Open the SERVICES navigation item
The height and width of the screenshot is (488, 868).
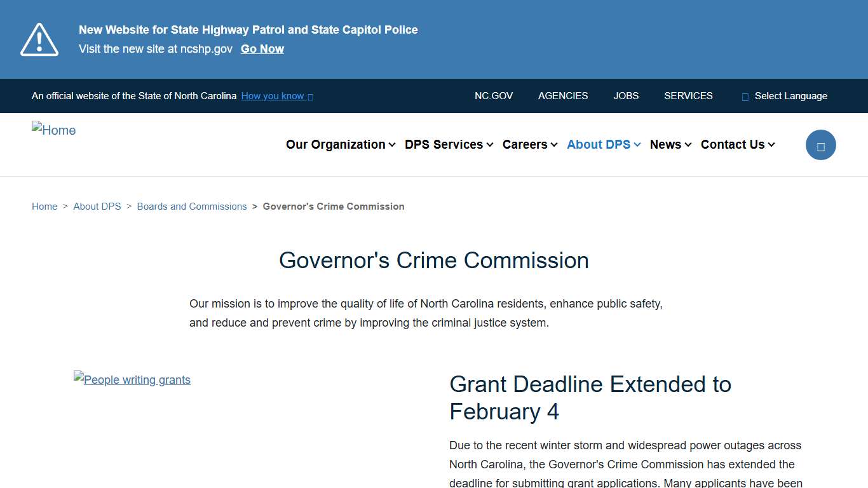pyautogui.click(x=688, y=96)
